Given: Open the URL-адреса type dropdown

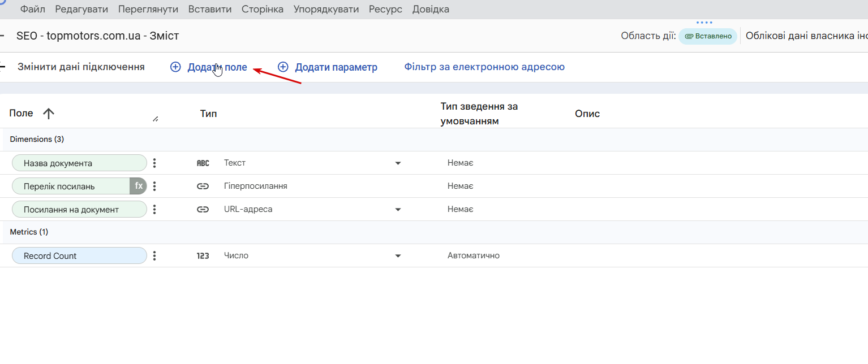Looking at the screenshot, I should (x=398, y=209).
